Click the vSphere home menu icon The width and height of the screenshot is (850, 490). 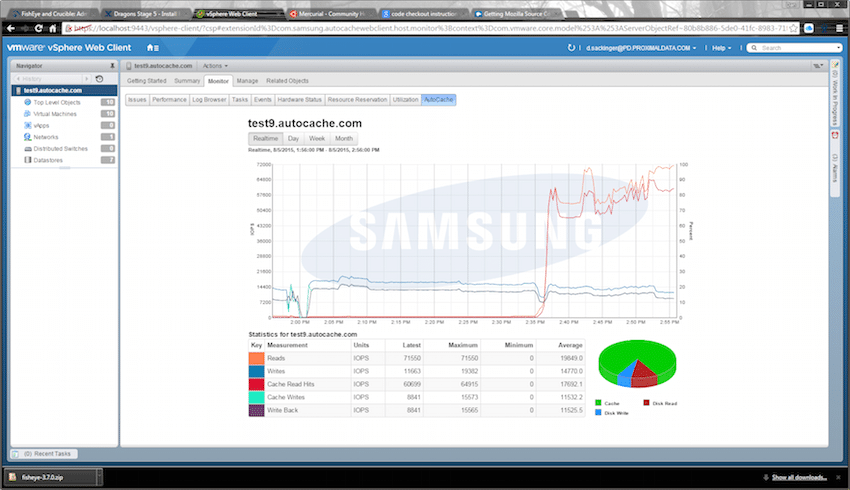(x=153, y=48)
